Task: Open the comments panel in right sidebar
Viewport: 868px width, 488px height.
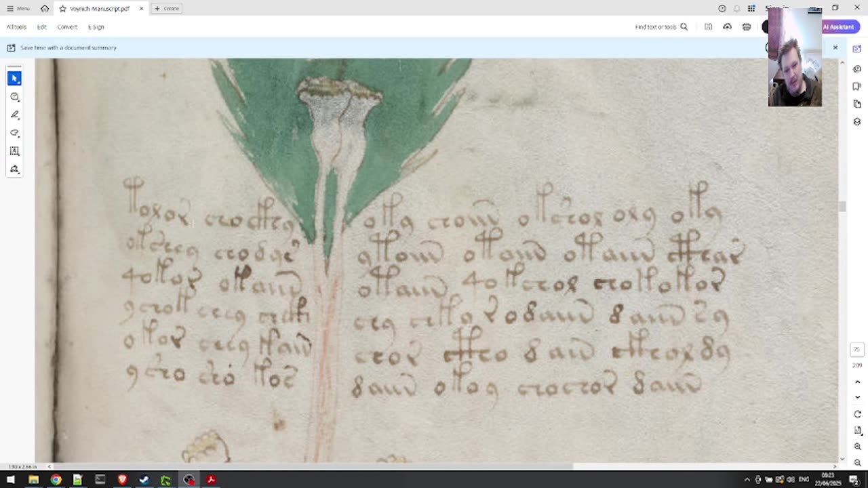Action: (857, 68)
